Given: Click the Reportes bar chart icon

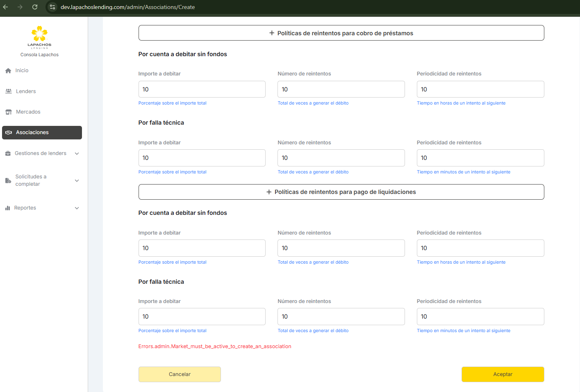Looking at the screenshot, I should [7, 208].
